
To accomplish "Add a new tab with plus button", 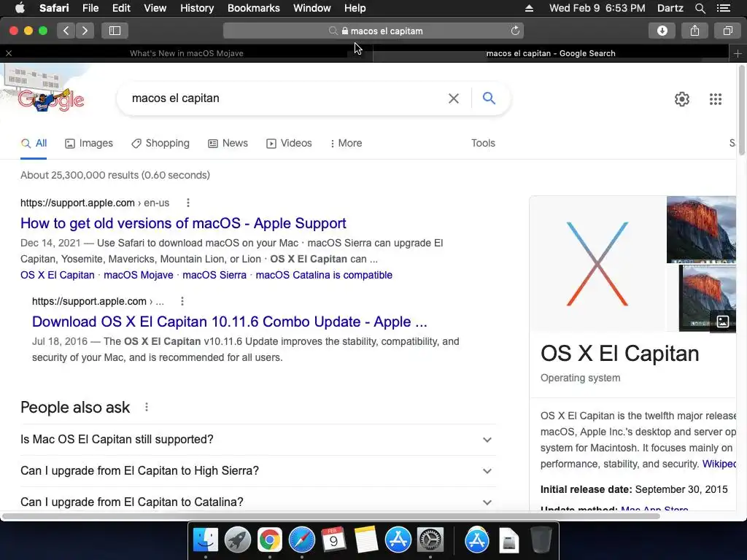I will click(738, 53).
